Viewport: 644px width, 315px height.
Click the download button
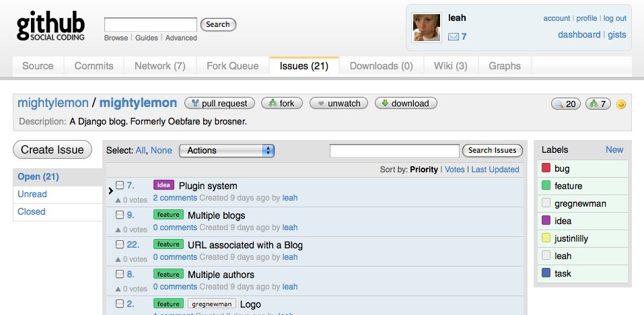point(406,104)
